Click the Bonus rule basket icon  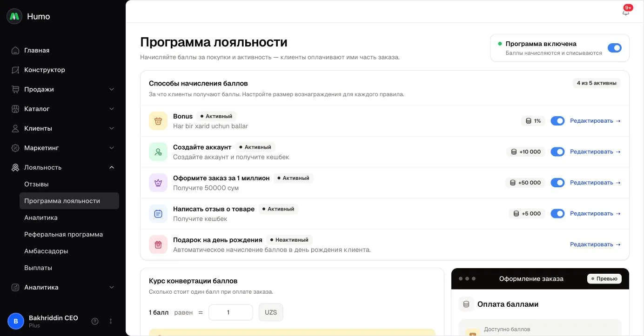tap(158, 121)
